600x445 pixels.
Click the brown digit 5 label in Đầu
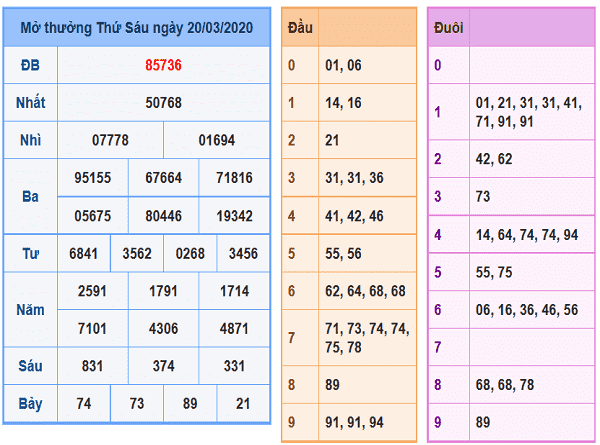[292, 253]
